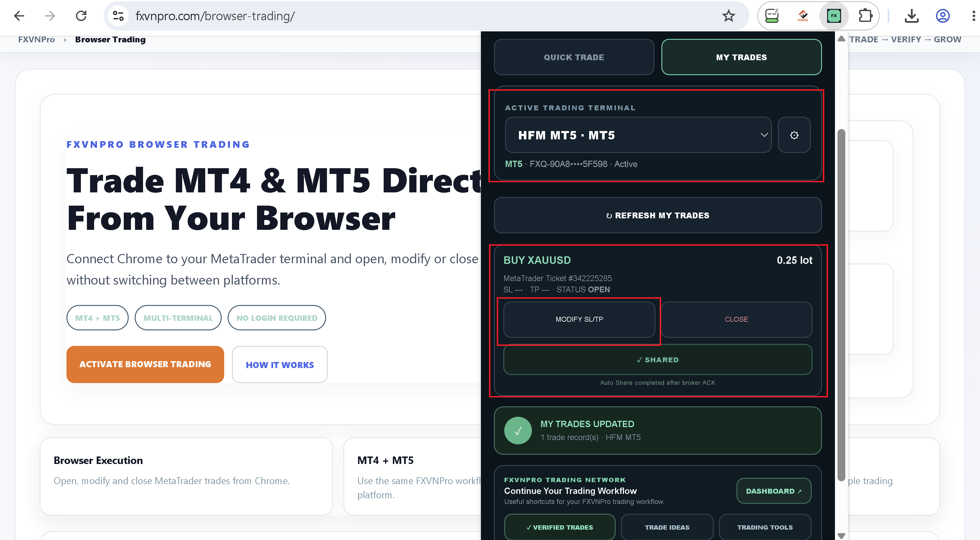The width and height of the screenshot is (980, 540).
Task: Click the popup scrollbar up arrow
Action: (842, 39)
